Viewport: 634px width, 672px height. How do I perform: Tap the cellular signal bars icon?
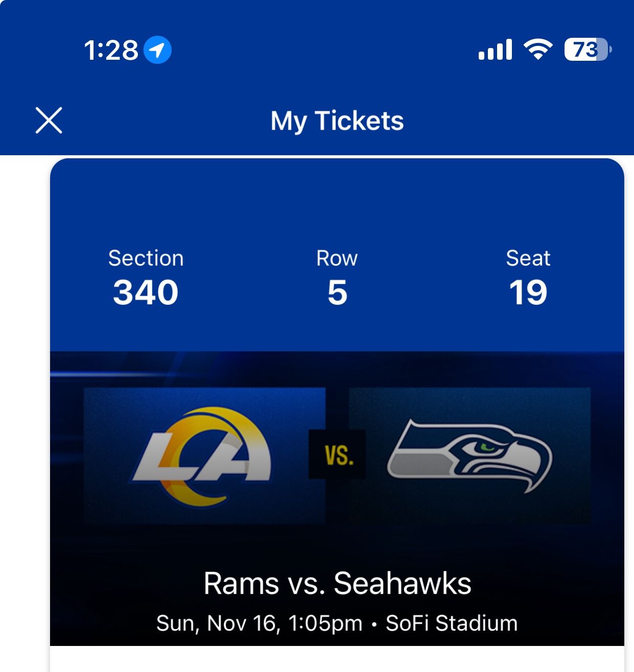click(x=495, y=50)
